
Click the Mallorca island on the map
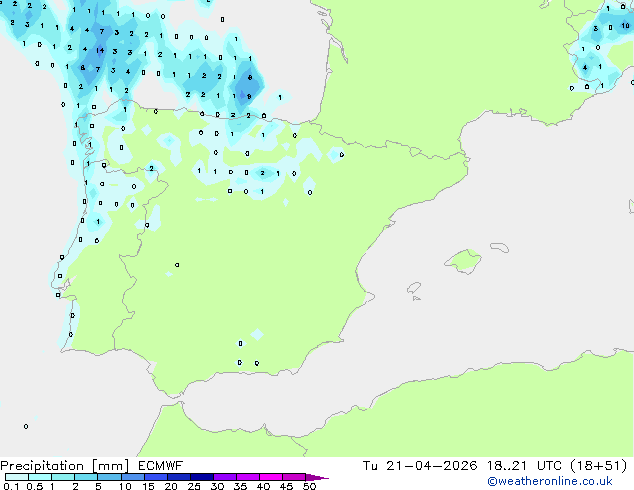[463, 261]
